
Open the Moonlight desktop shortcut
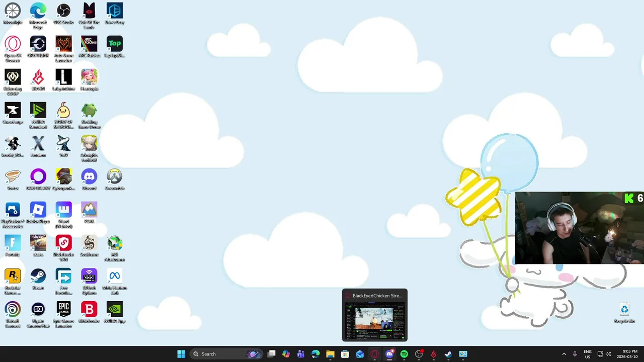click(x=13, y=14)
